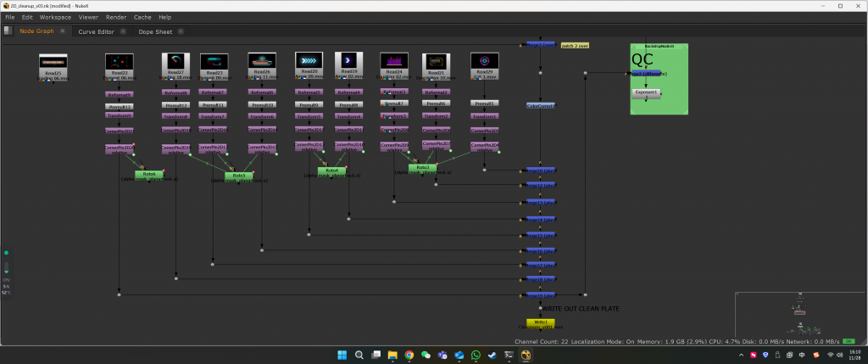Switch to the Dope Sheet tab

coord(155,32)
